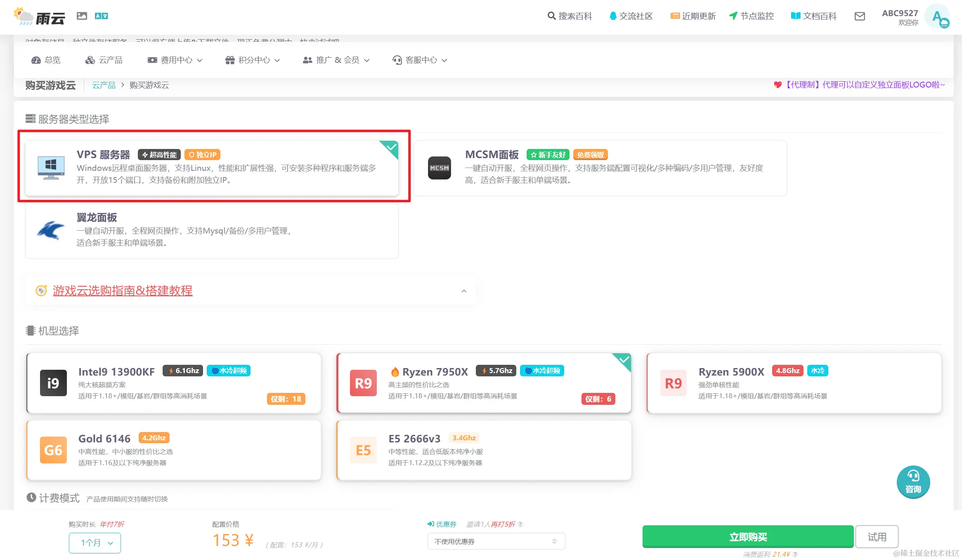Screen dimensions: 962x560
Task: Open the mail envelope icon
Action: pos(860,17)
